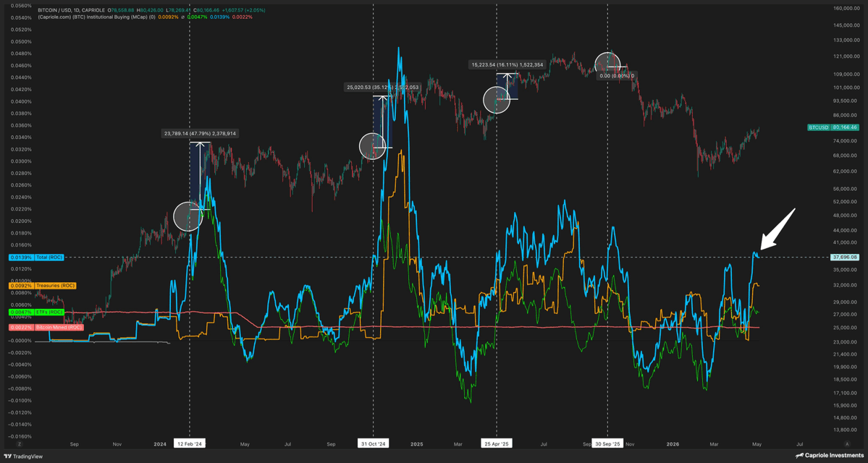Click the red 0.0022% legend value

tap(243, 17)
